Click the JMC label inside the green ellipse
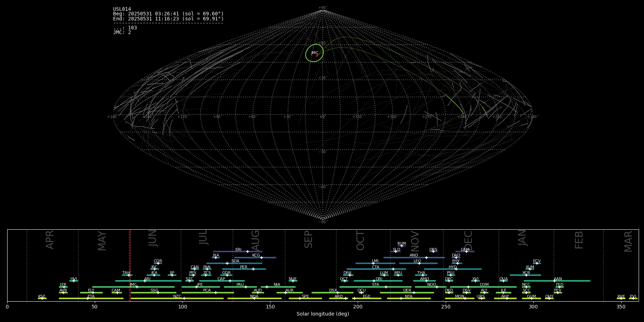This screenshot has height=322, width=644. coord(314,53)
